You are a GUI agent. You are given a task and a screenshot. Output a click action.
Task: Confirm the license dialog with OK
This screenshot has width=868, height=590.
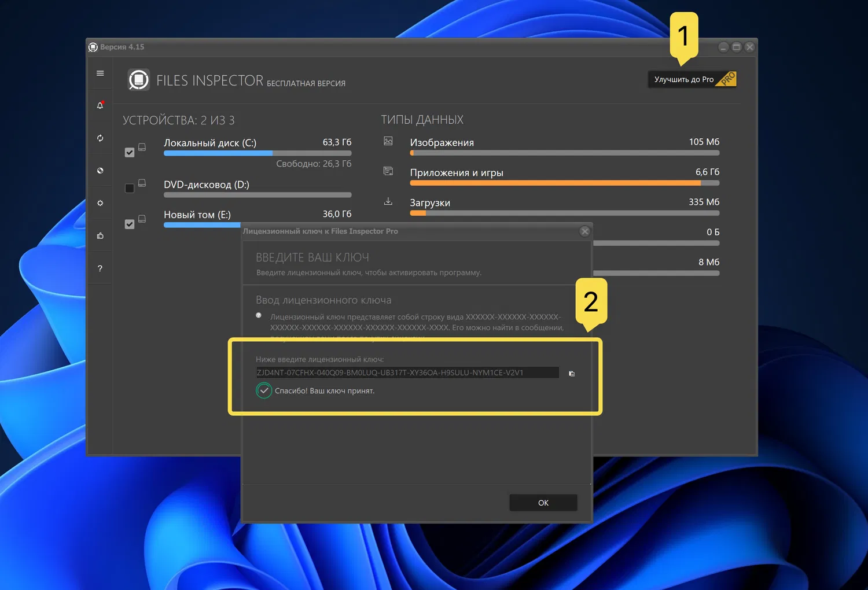pyautogui.click(x=543, y=502)
